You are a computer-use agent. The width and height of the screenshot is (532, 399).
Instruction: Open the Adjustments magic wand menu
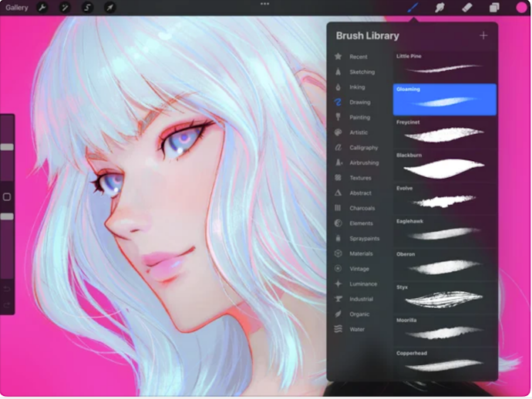(65, 8)
